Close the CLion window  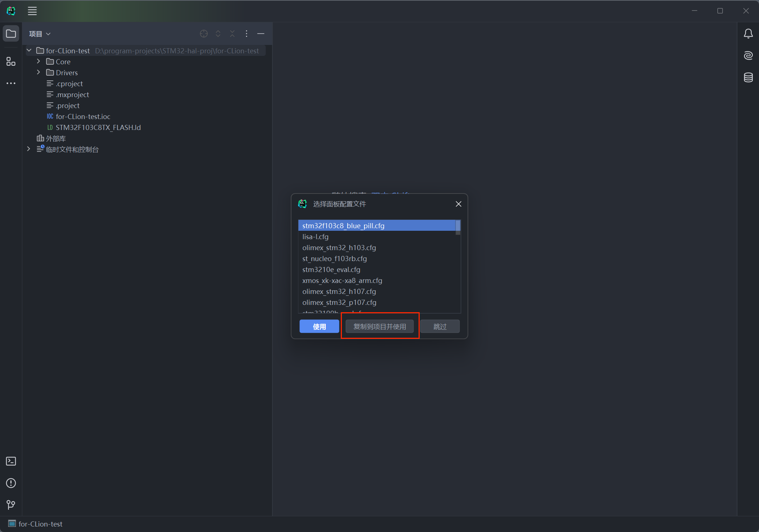pyautogui.click(x=746, y=11)
